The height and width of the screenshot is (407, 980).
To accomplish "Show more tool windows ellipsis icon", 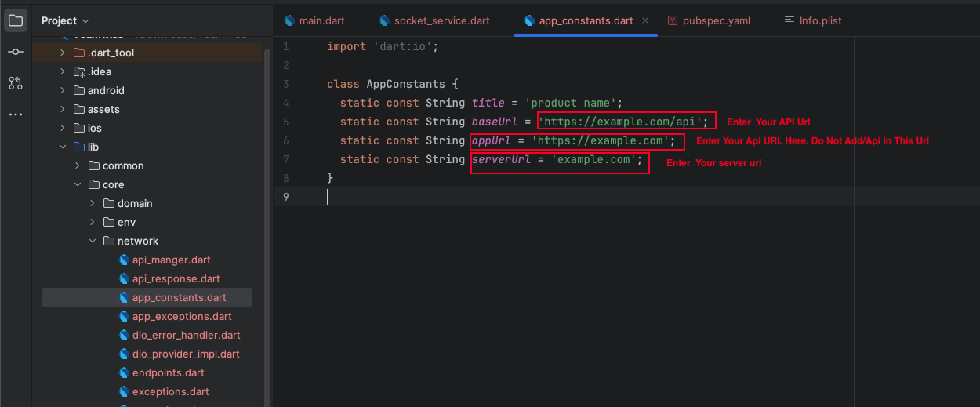I will (16, 114).
